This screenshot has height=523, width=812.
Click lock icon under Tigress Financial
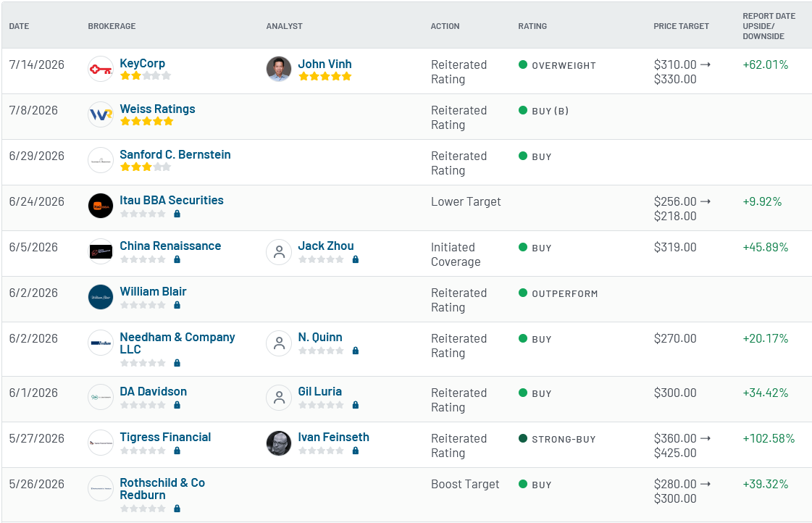pos(177,451)
